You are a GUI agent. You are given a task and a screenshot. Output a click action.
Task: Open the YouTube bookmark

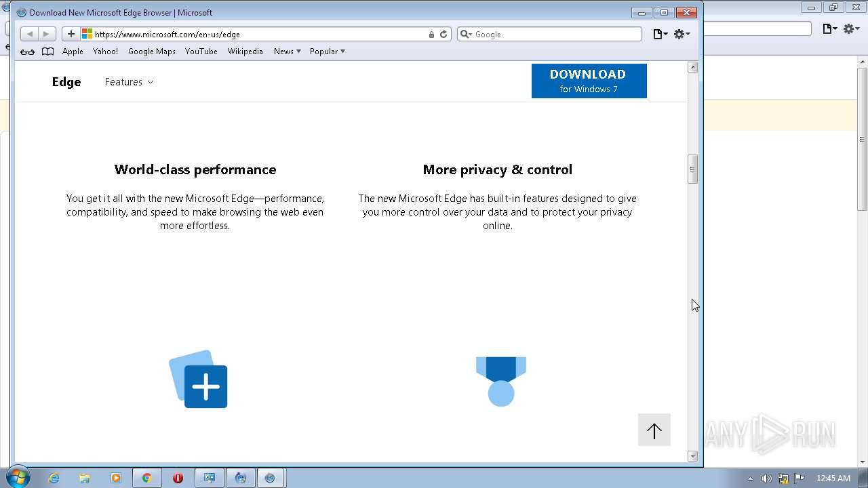tap(201, 52)
